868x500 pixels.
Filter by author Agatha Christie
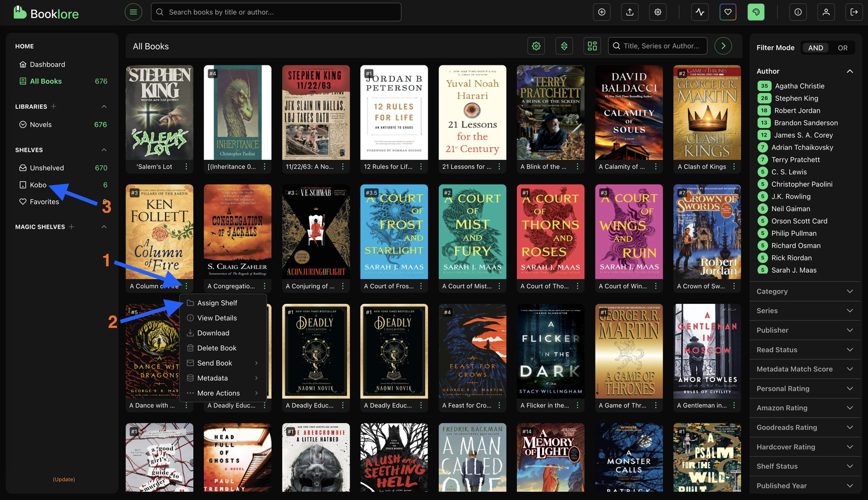tap(799, 86)
